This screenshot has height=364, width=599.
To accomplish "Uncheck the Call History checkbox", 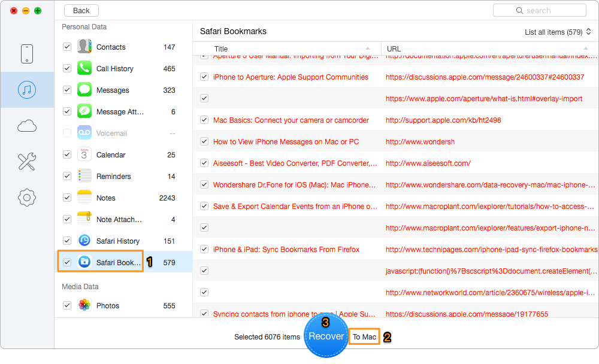I will tap(67, 68).
